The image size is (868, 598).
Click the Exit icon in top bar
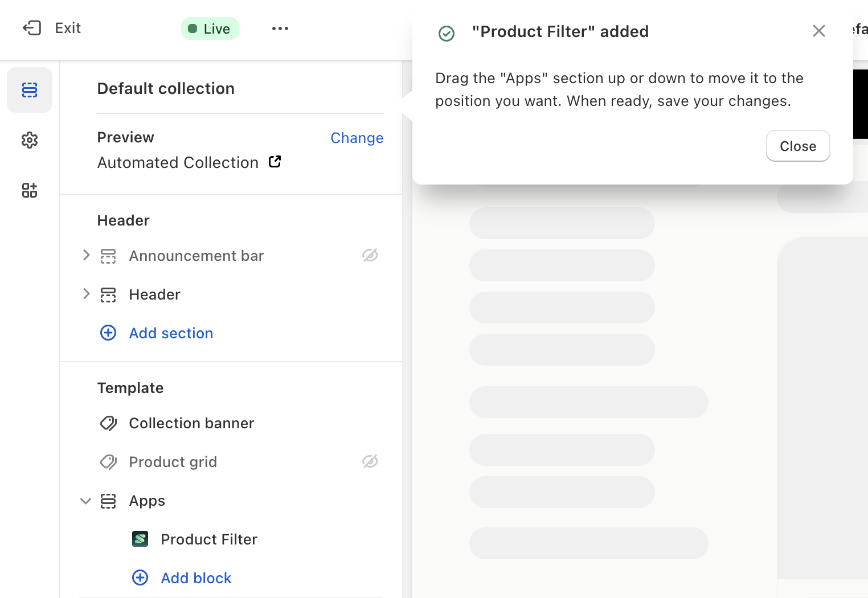[32, 28]
